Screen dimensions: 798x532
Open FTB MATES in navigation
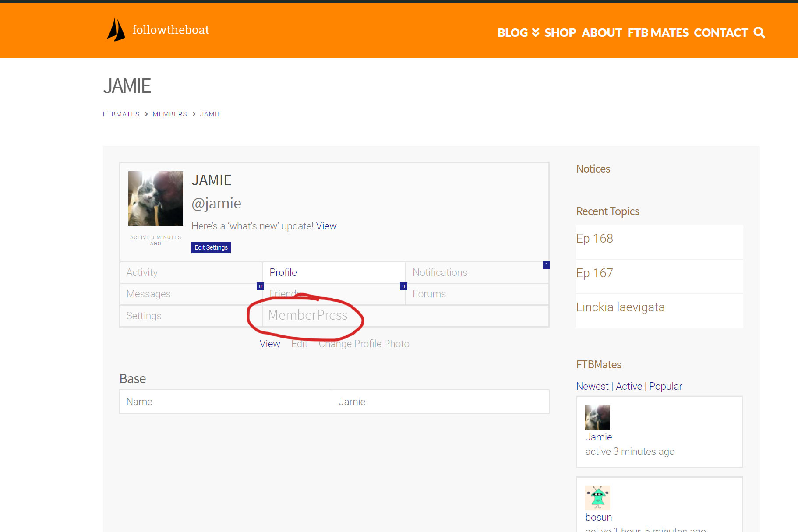pyautogui.click(x=658, y=33)
